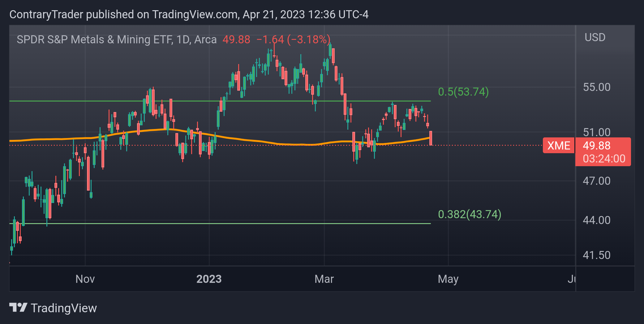Click the 51.00 price axis label

tap(597, 132)
